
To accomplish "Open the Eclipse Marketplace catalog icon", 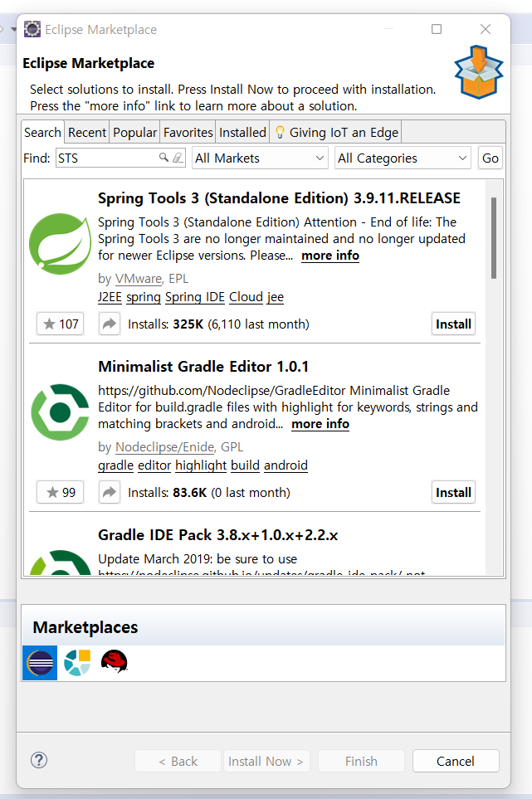I will coord(40,662).
